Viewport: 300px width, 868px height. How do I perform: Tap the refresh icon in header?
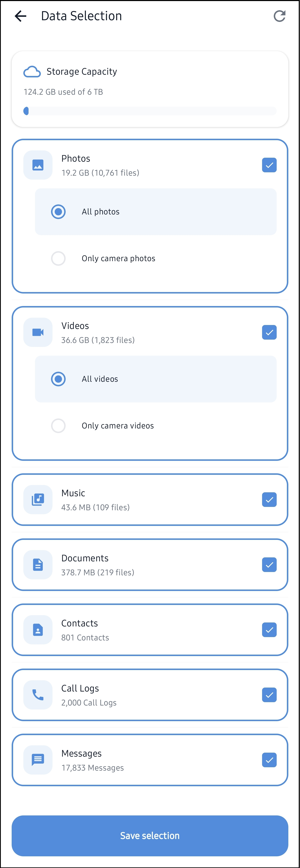pyautogui.click(x=279, y=16)
